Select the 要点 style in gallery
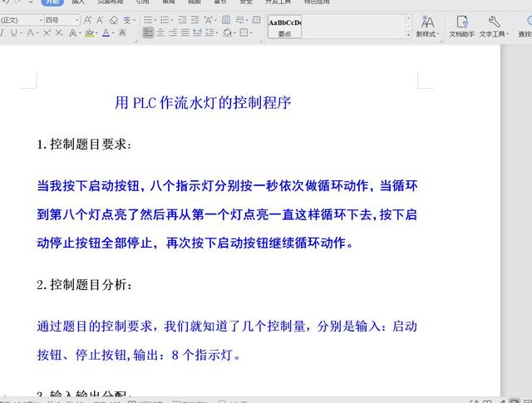Screen dimensions: 532x403 click(x=284, y=27)
